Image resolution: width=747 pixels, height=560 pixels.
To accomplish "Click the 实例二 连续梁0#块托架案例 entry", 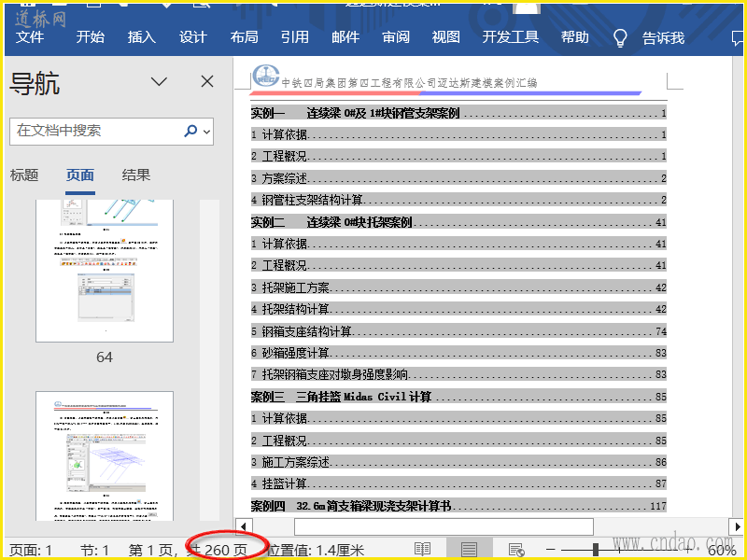I will tap(458, 222).
